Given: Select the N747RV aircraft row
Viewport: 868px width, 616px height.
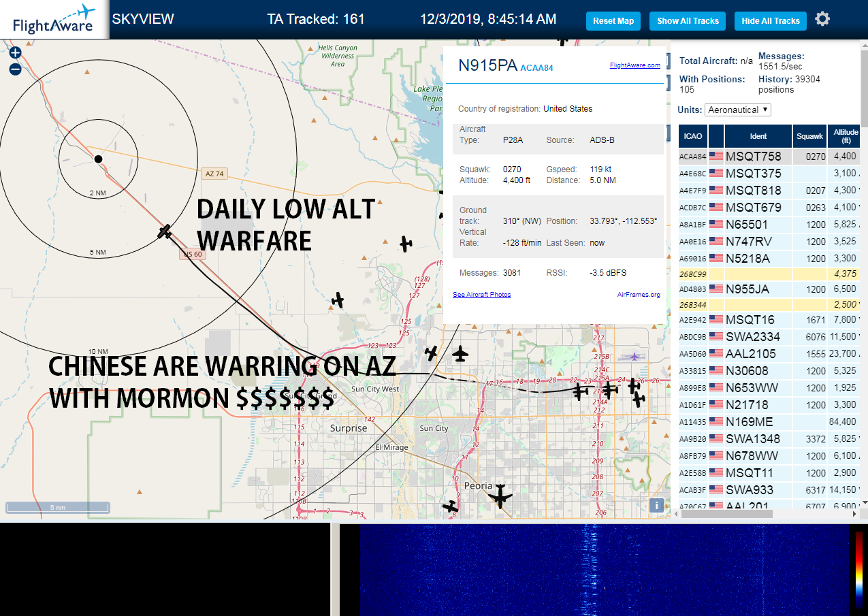Looking at the screenshot, I should click(x=770, y=242).
